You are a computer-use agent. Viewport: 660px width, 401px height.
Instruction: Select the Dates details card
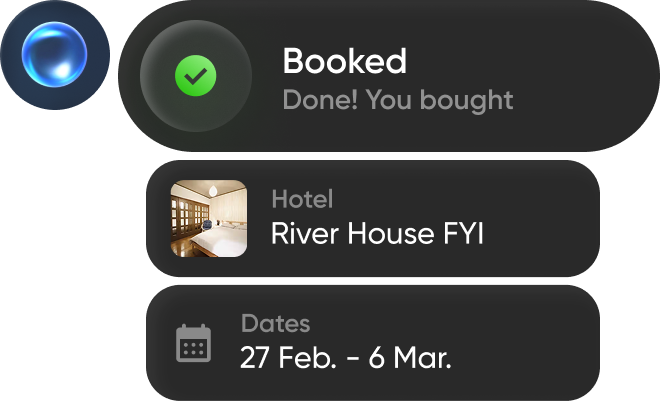[530, 342]
